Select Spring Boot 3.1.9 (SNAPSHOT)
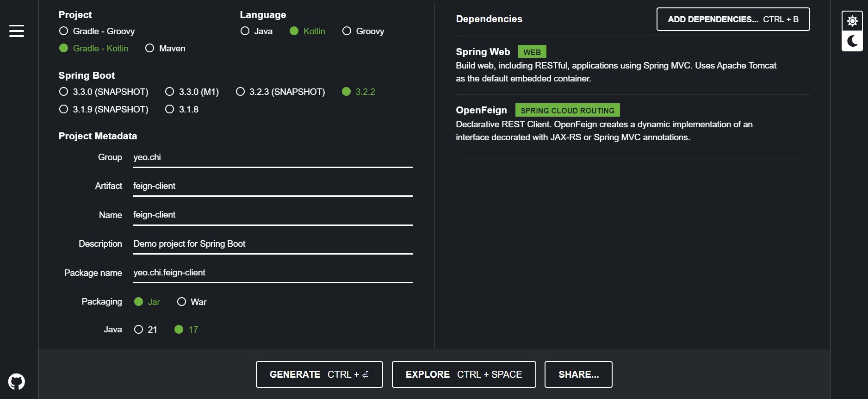Screen dimensions: 868x399 [x=104, y=109]
